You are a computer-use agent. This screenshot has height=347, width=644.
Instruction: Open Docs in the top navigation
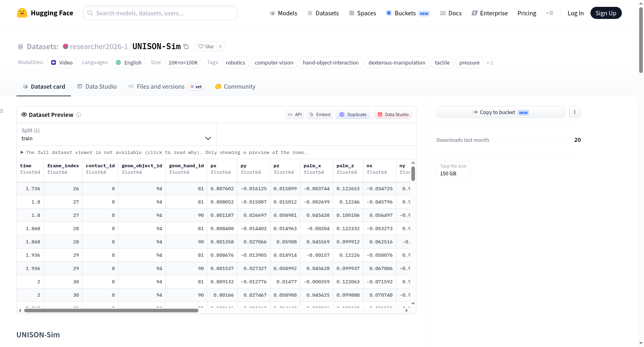[450, 13]
